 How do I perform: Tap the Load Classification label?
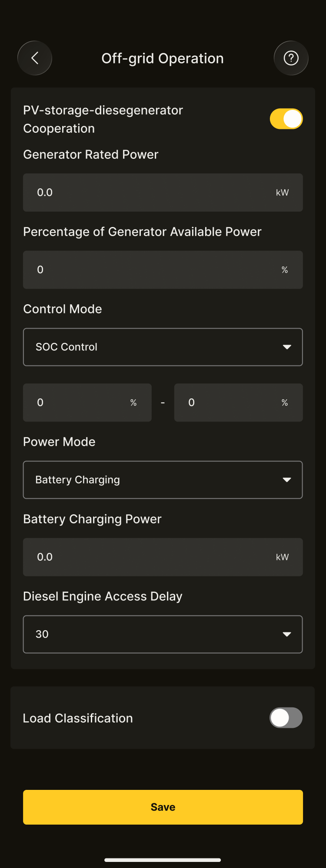[78, 718]
